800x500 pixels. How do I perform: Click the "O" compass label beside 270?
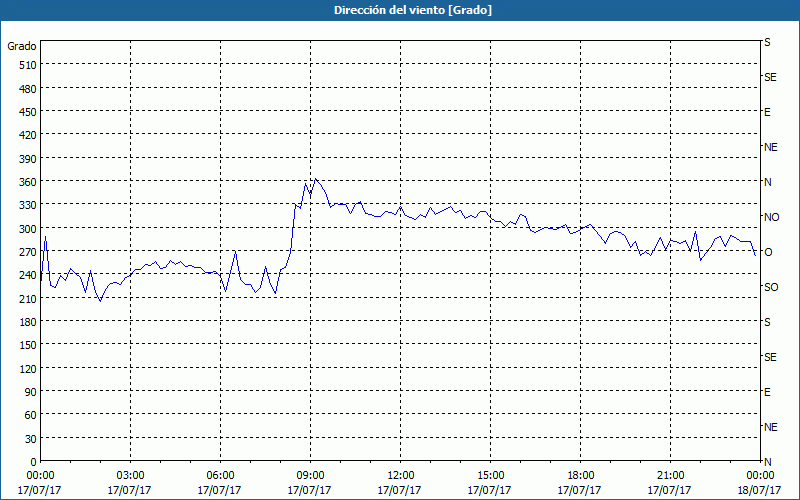pos(768,252)
